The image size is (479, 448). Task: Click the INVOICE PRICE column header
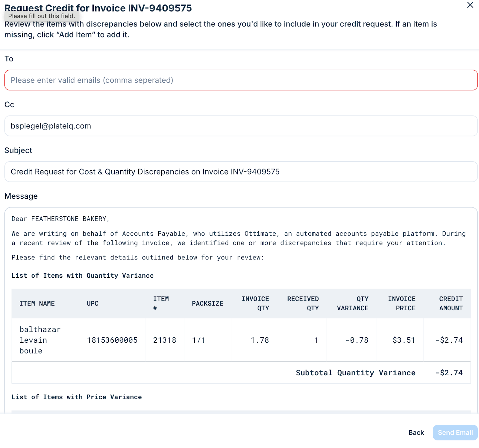click(x=402, y=303)
